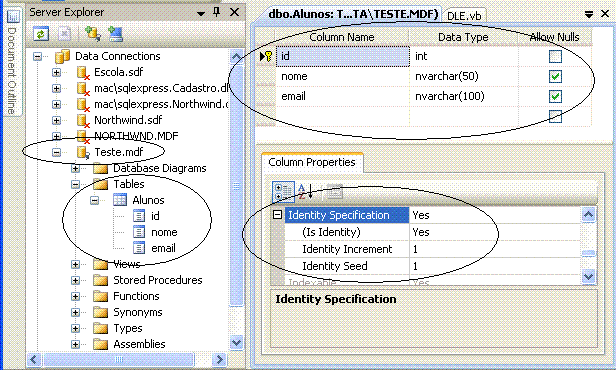Click the primary key icon on id row
This screenshot has width=616, height=370.
tap(269, 57)
